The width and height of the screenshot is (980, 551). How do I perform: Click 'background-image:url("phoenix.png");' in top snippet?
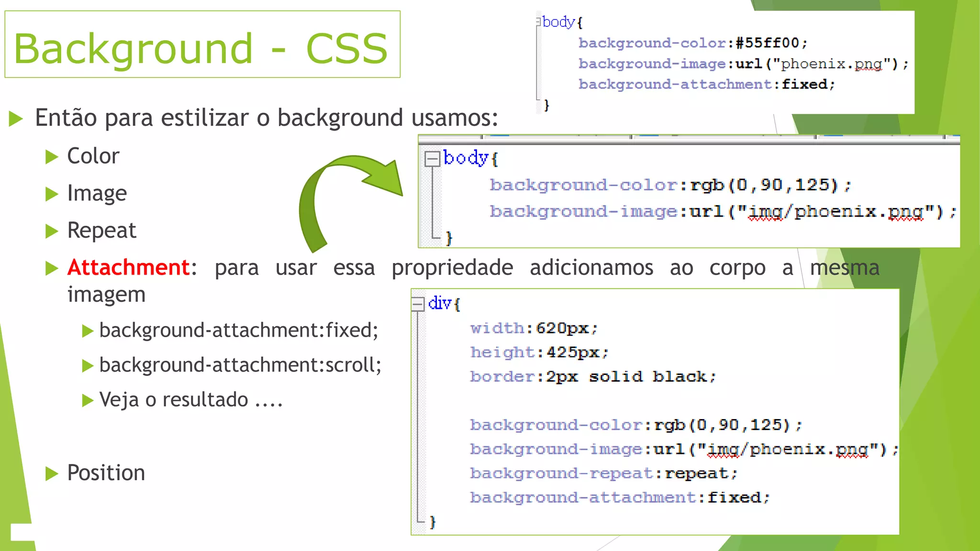coord(743,64)
